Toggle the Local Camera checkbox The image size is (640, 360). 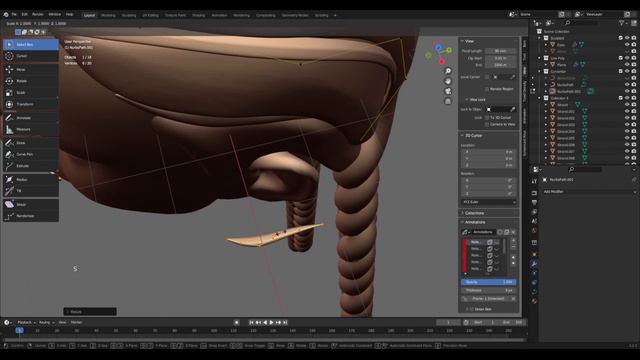[x=487, y=77]
